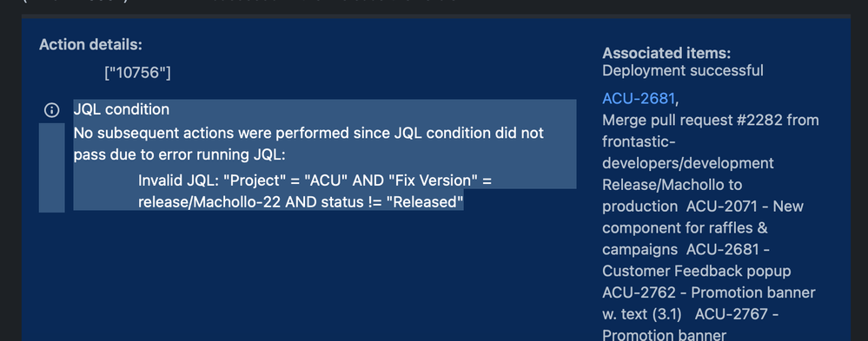Click the Deployment successful text
This screenshot has height=341, width=868.
click(x=683, y=71)
